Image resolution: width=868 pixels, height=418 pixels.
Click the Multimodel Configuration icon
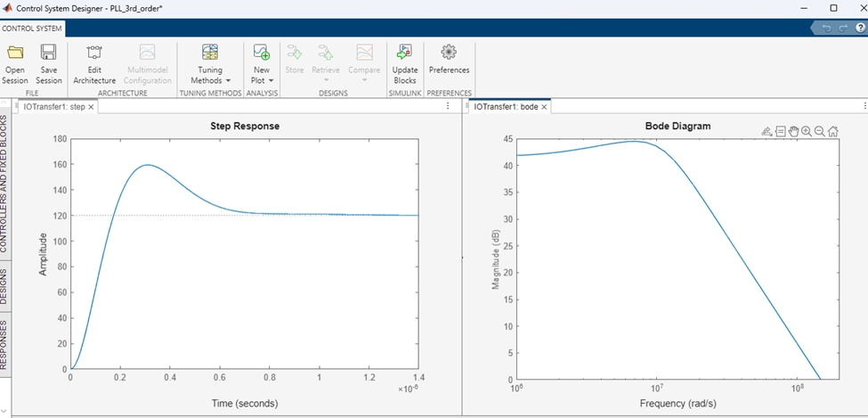tap(147, 53)
